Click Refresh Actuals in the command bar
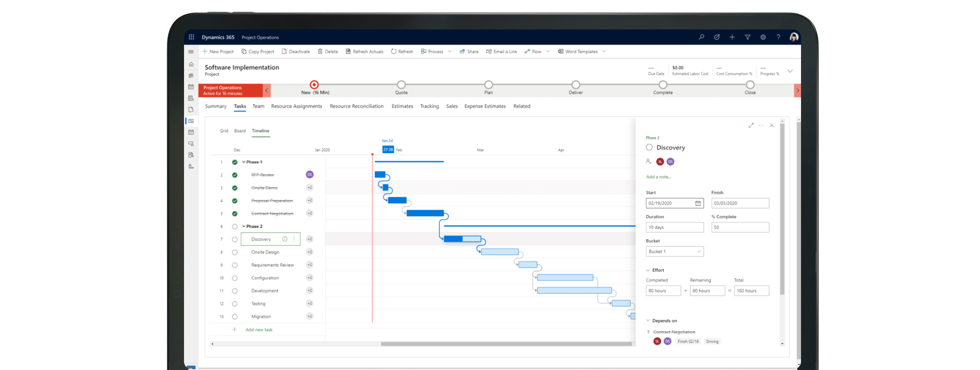Screen dimensions: 980x370 pyautogui.click(x=365, y=51)
